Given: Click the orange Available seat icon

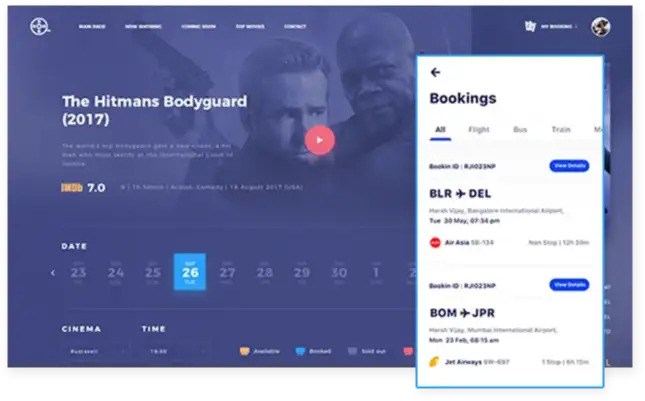Looking at the screenshot, I should pyautogui.click(x=244, y=351).
